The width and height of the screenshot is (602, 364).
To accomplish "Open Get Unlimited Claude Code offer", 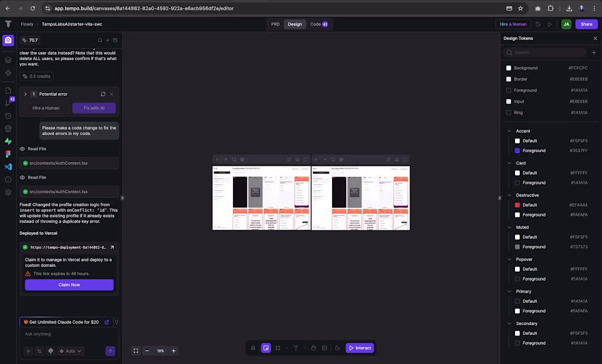I will [x=66, y=322].
